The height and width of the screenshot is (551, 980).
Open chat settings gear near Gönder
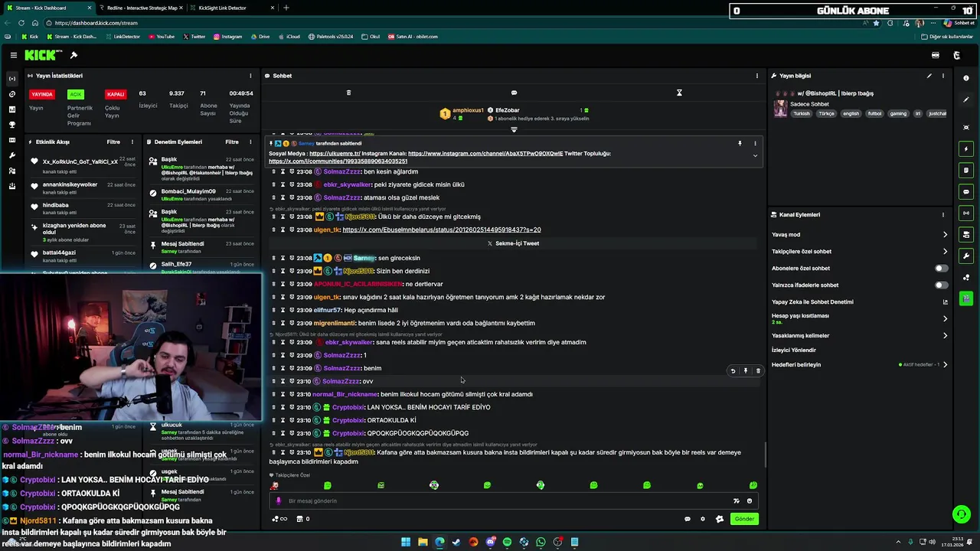coord(703,519)
